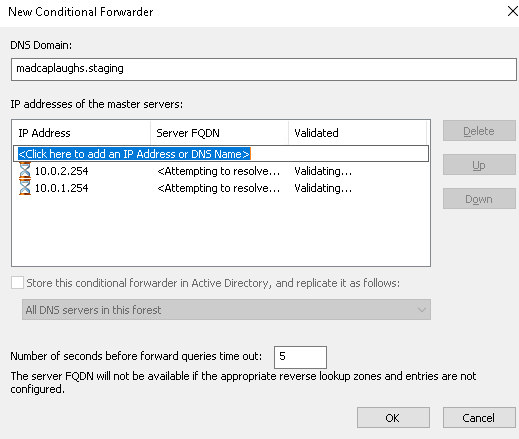Click the add an IP Address or DNS Name row

click(221, 154)
